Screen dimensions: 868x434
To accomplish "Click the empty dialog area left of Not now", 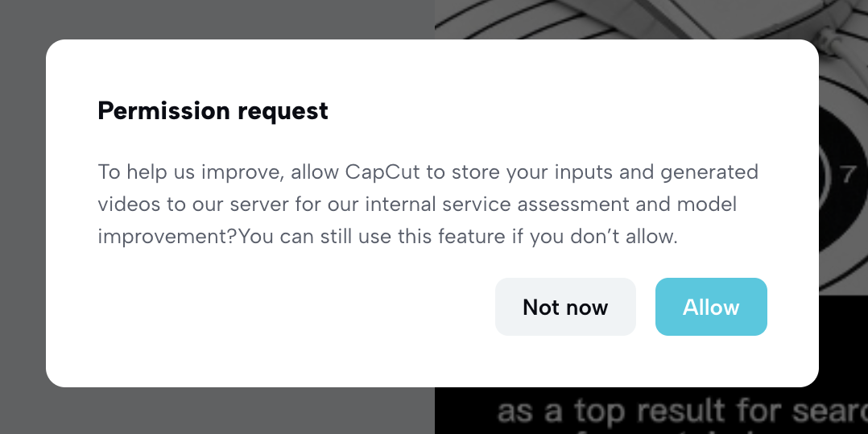I will pyautogui.click(x=282, y=307).
